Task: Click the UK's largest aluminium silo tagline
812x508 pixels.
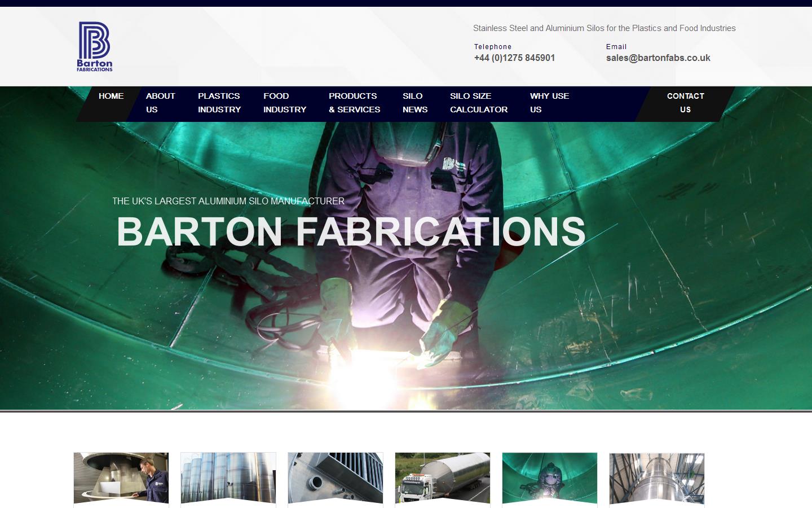Action: 228,201
